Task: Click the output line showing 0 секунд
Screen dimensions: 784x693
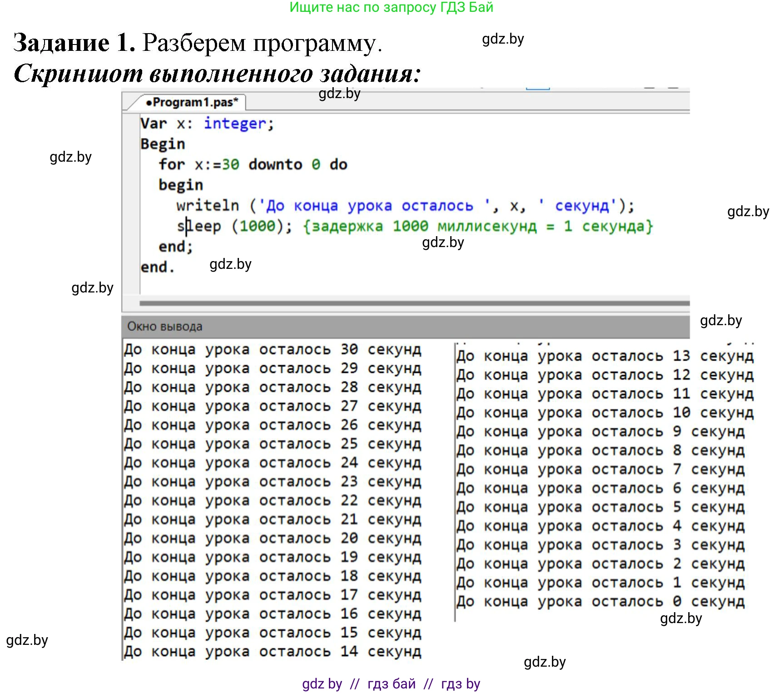Action: [600, 601]
